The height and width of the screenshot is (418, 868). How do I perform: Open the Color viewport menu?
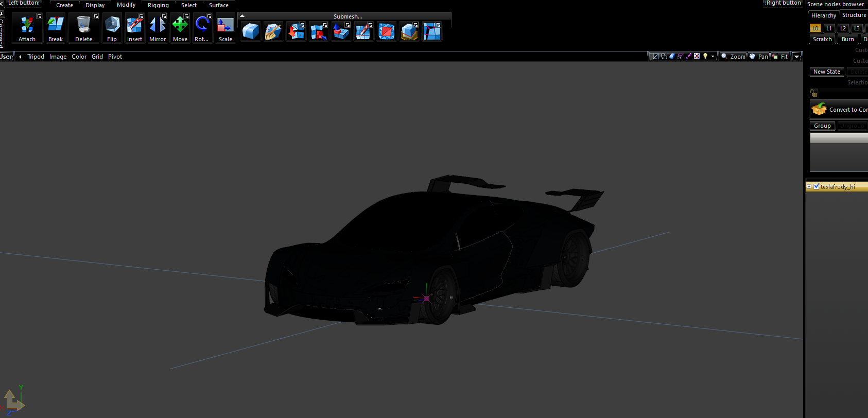pyautogui.click(x=79, y=57)
